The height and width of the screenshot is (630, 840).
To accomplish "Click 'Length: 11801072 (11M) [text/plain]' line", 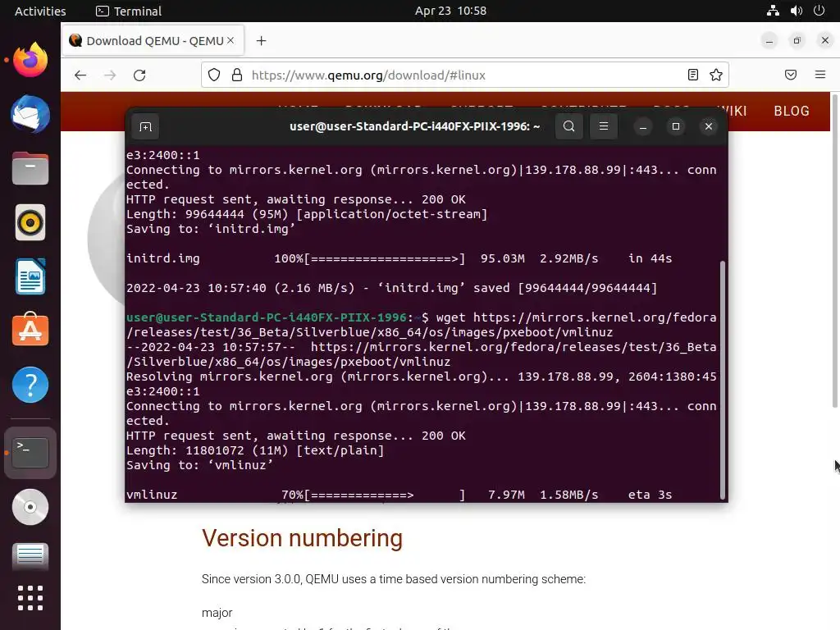I will click(255, 450).
